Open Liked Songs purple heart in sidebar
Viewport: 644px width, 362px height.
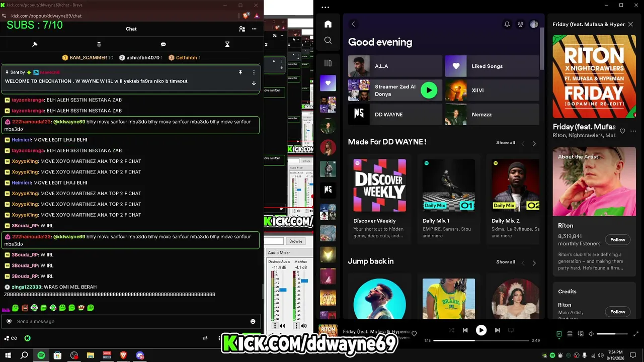[328, 83]
